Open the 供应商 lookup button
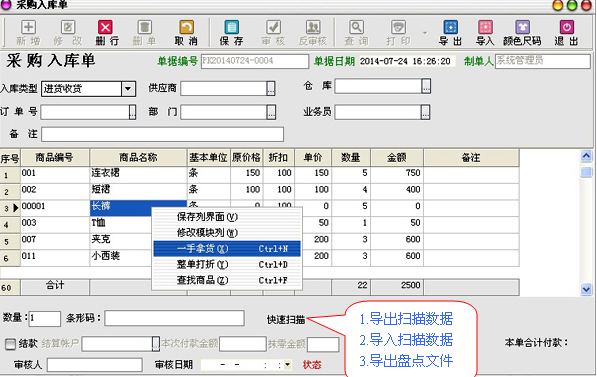The image size is (597, 377). 271,89
